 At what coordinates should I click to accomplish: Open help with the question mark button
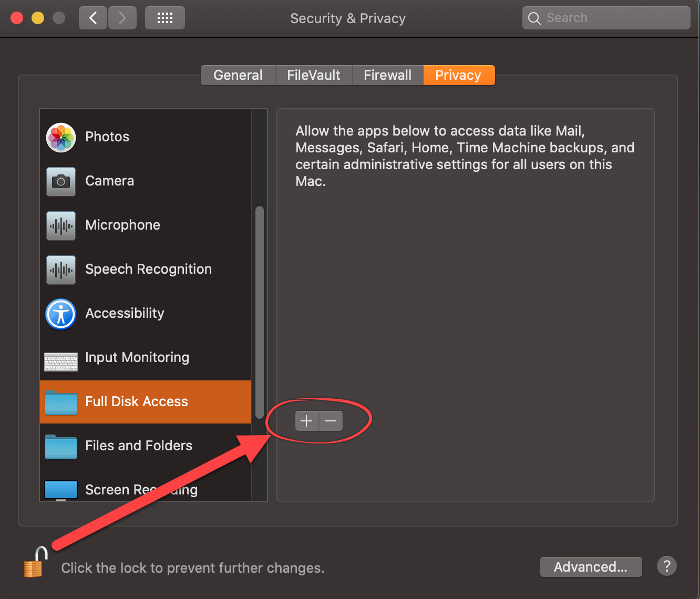(x=667, y=566)
